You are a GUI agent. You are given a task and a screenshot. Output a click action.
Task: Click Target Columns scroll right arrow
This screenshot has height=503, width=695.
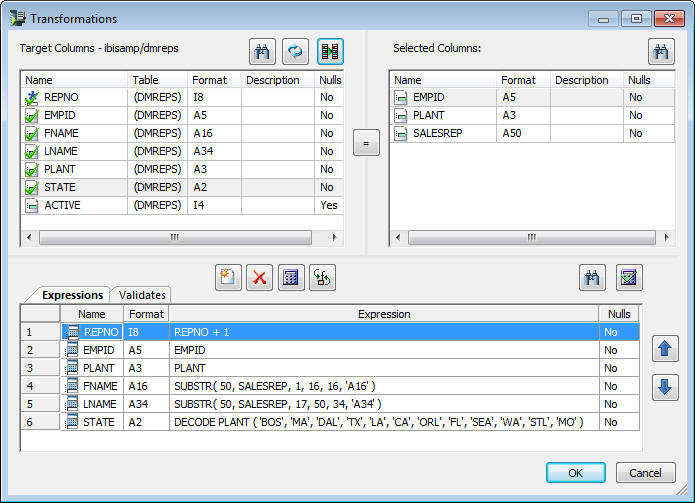(335, 237)
